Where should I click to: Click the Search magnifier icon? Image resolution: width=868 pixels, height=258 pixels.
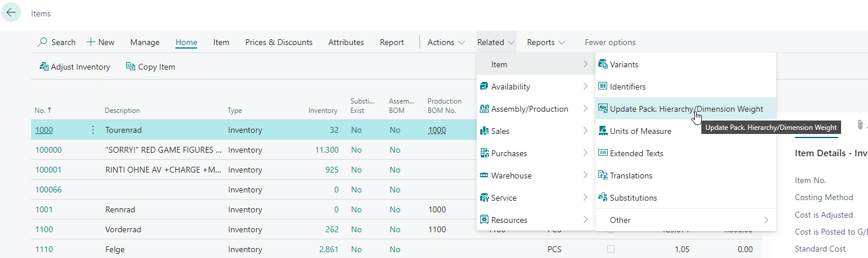point(43,43)
